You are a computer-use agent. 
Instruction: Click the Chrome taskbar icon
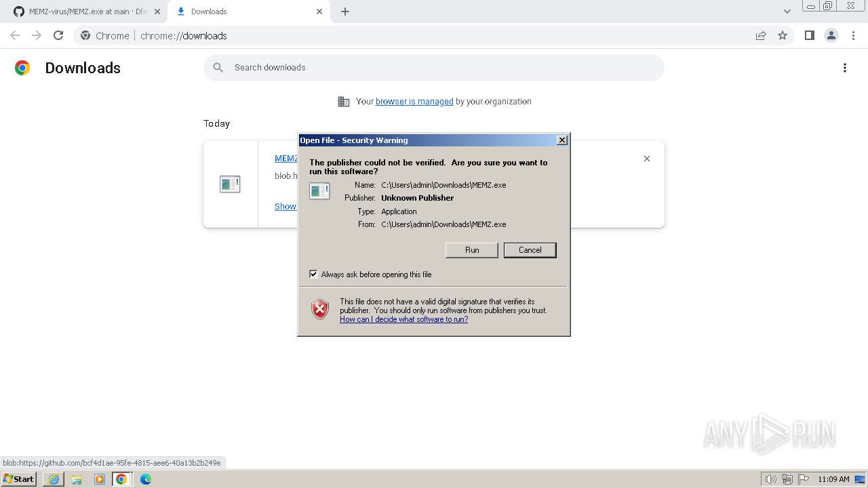pos(121,479)
